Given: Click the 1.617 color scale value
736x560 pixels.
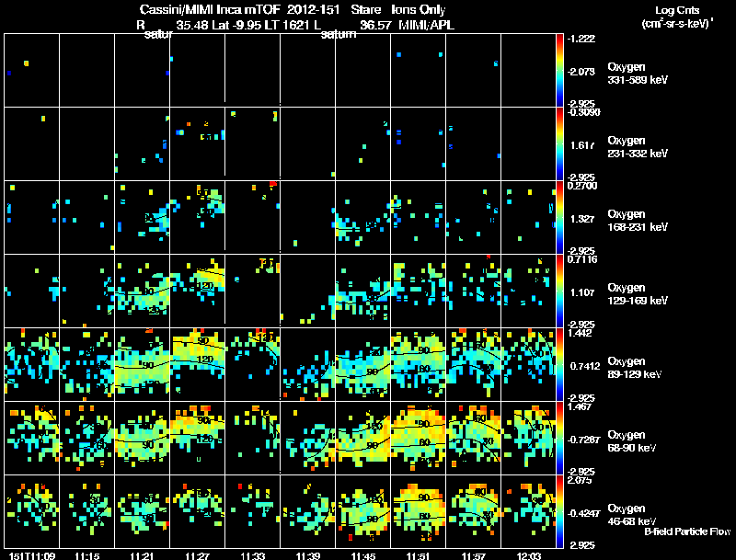Looking at the screenshot, I should [x=582, y=145].
